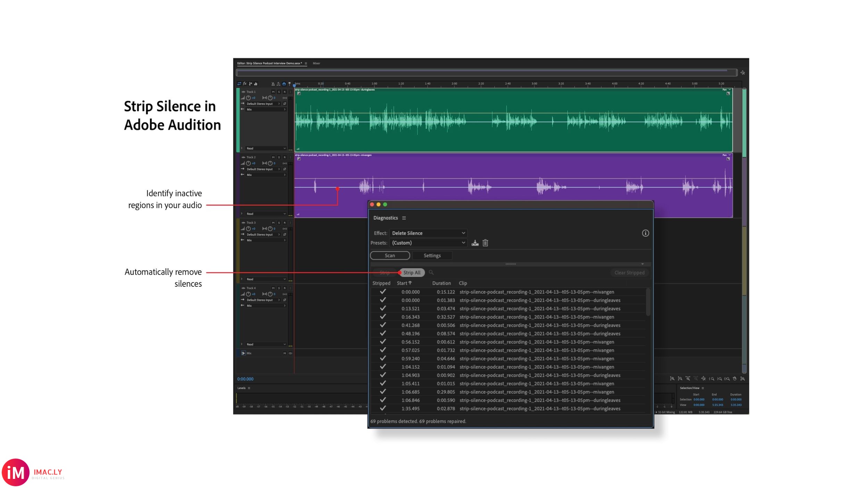This screenshot has width=868, height=488.
Task: Click the Diagnostics results list scrollbar
Action: 648,302
